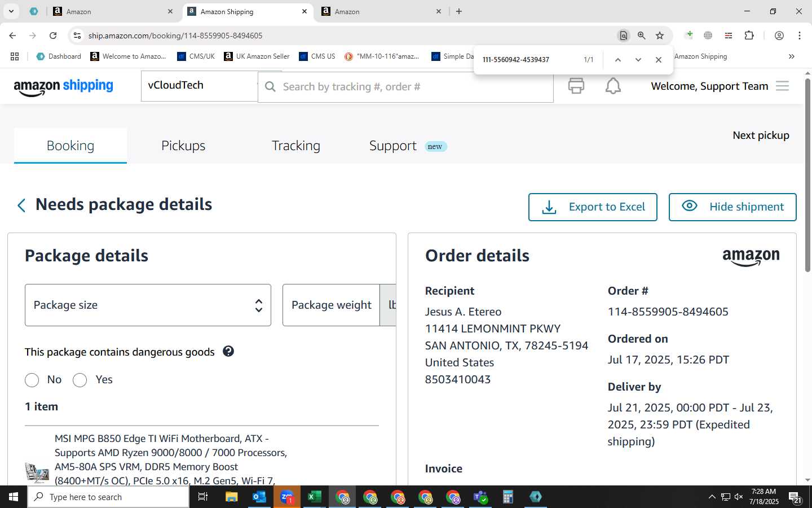Click the browser forward arrow
The image size is (812, 508).
[x=33, y=36]
